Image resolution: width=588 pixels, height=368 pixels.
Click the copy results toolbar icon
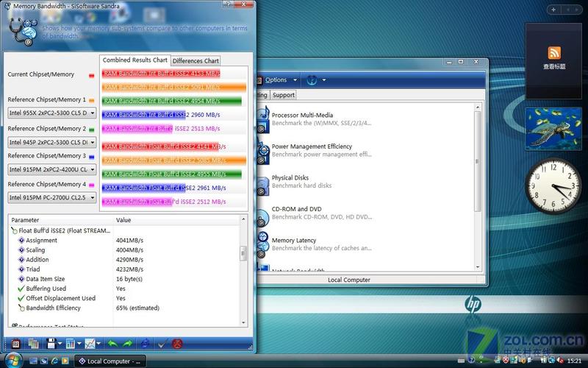[x=33, y=344]
